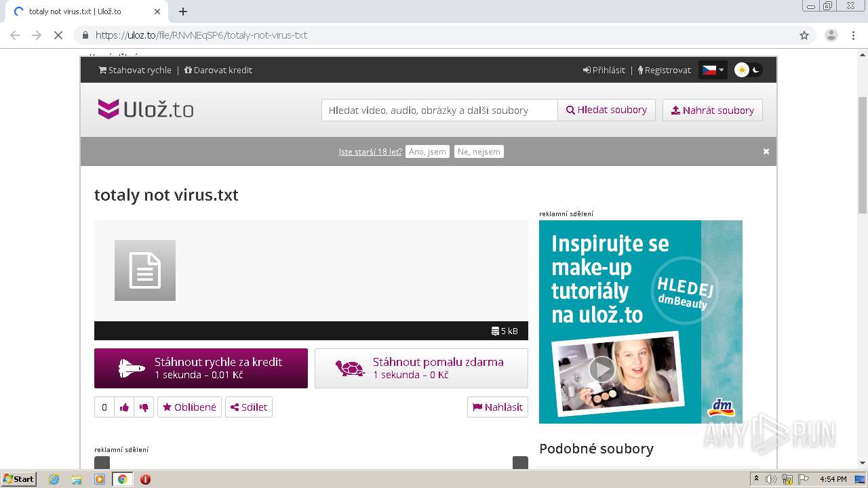This screenshot has width=868, height=488.
Task: Click Stáhnout pomalu zdarma
Action: coord(421,368)
